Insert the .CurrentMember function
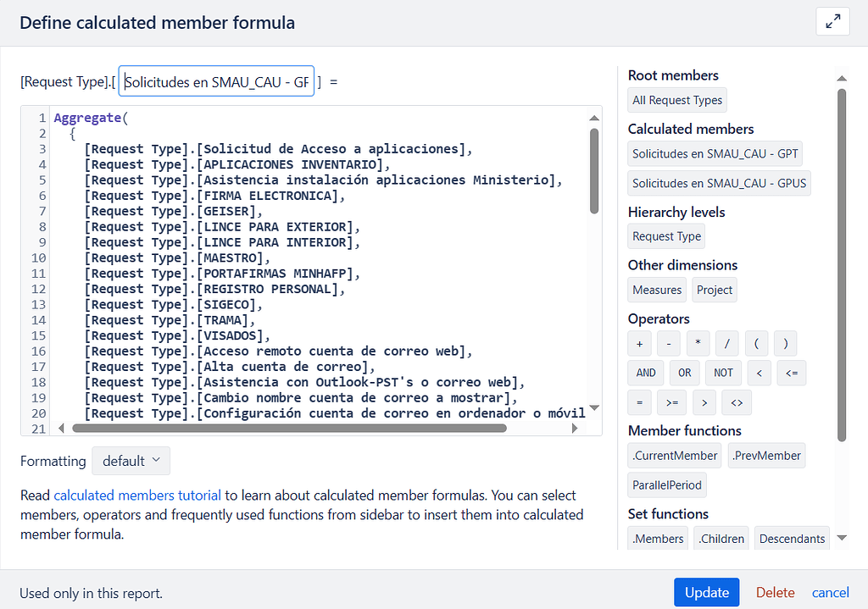This screenshot has width=868, height=609. click(674, 455)
